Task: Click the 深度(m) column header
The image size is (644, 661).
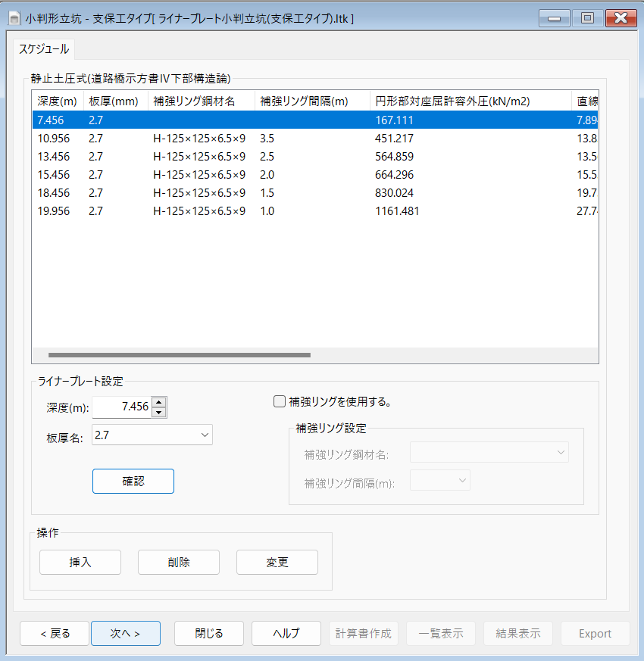Action: point(58,101)
